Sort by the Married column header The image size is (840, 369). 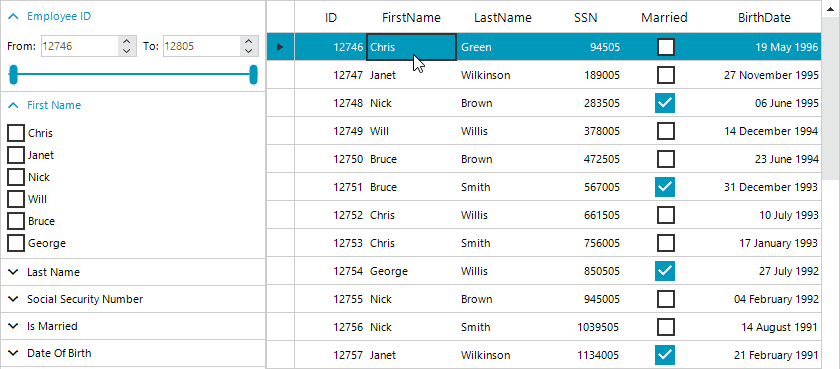pyautogui.click(x=664, y=18)
